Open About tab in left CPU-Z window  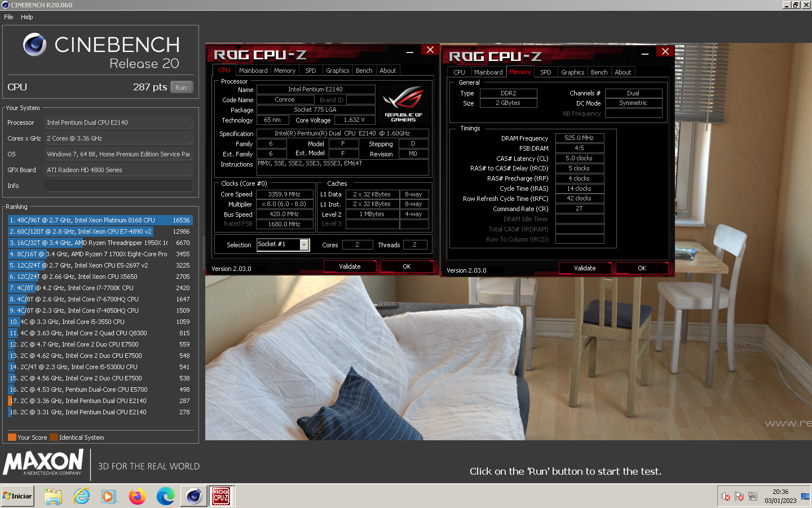388,71
